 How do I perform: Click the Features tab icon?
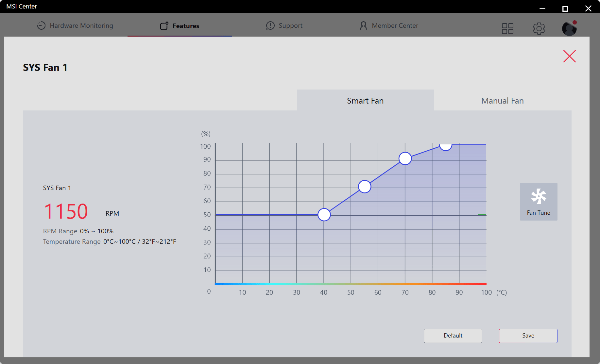(x=164, y=26)
